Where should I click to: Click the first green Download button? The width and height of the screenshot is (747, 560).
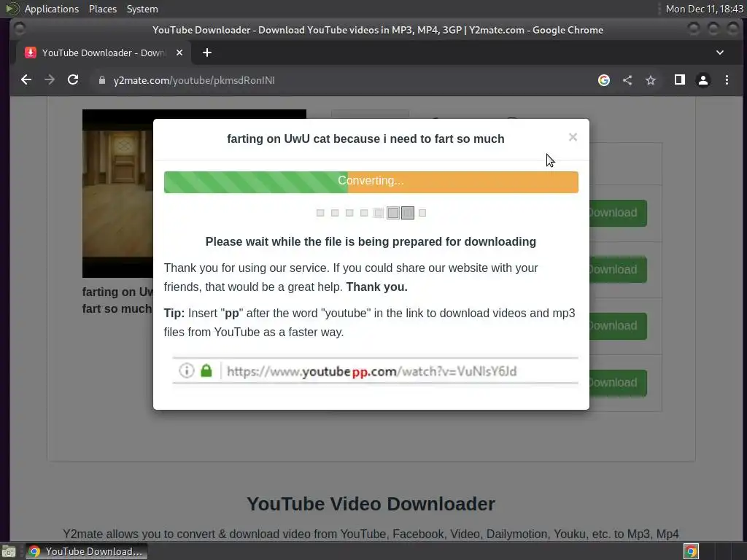(618, 213)
